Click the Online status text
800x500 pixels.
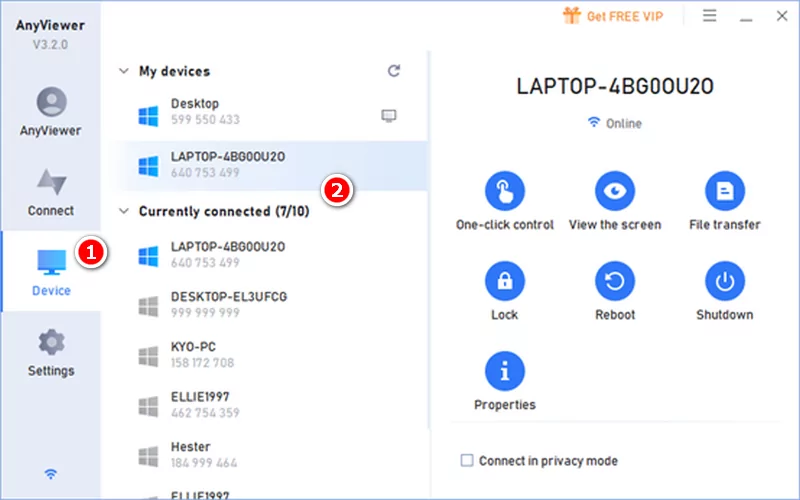[623, 123]
